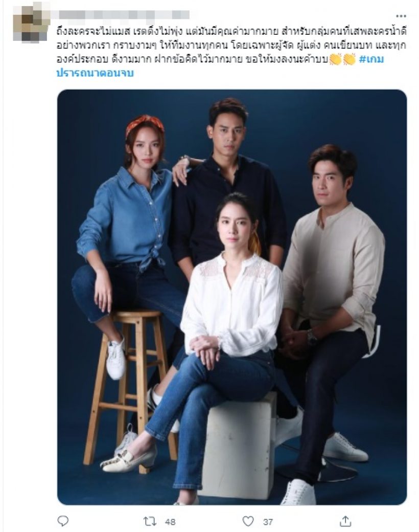Screen dimensions: 419x532
Task: Click the wooden stool in photo
Action: point(130,390)
